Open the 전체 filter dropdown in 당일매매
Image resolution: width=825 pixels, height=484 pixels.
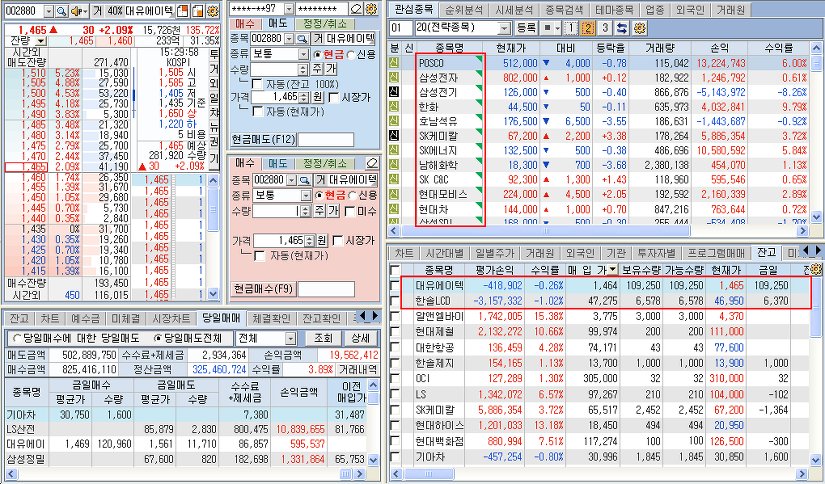(x=290, y=338)
